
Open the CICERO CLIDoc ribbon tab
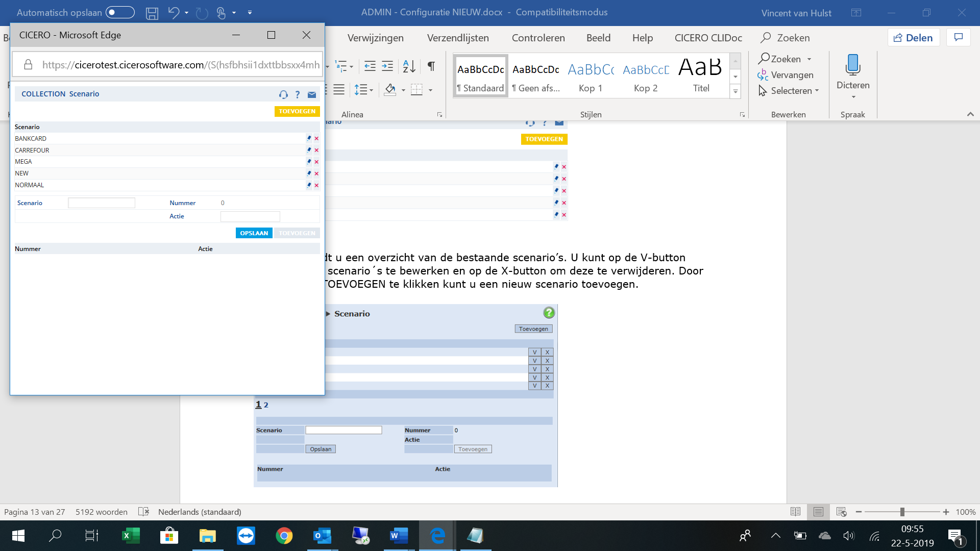click(x=708, y=38)
